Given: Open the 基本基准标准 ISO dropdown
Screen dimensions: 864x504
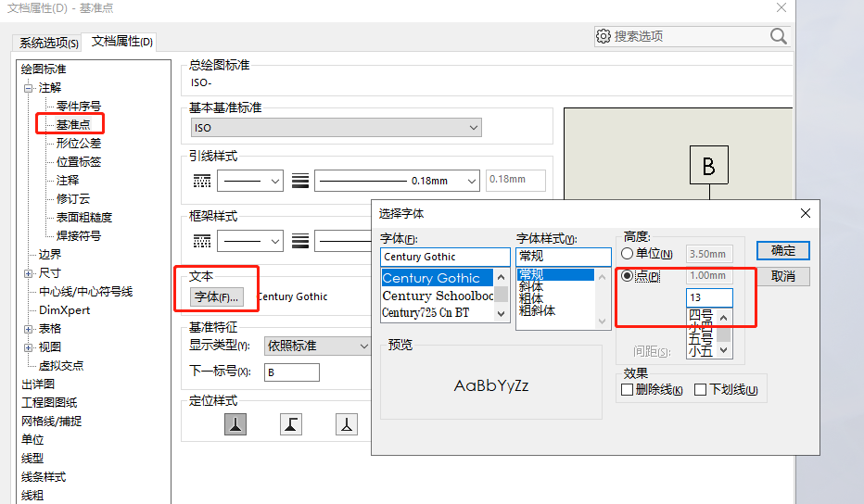Looking at the screenshot, I should (337, 128).
